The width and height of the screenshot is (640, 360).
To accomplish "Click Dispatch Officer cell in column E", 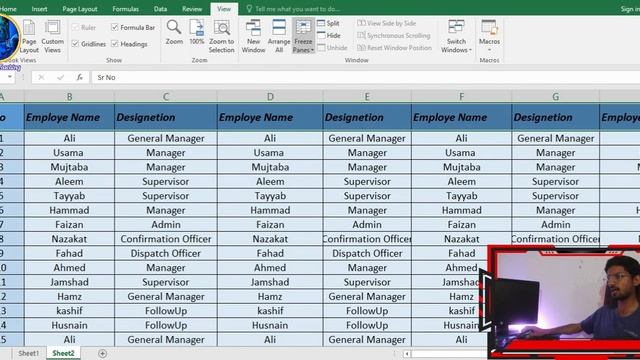I will click(x=367, y=253).
